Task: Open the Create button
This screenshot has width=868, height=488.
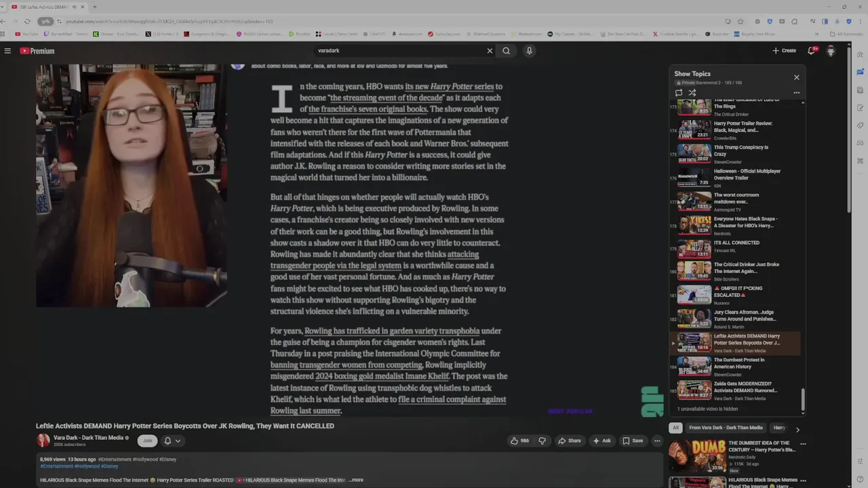Action: point(785,51)
